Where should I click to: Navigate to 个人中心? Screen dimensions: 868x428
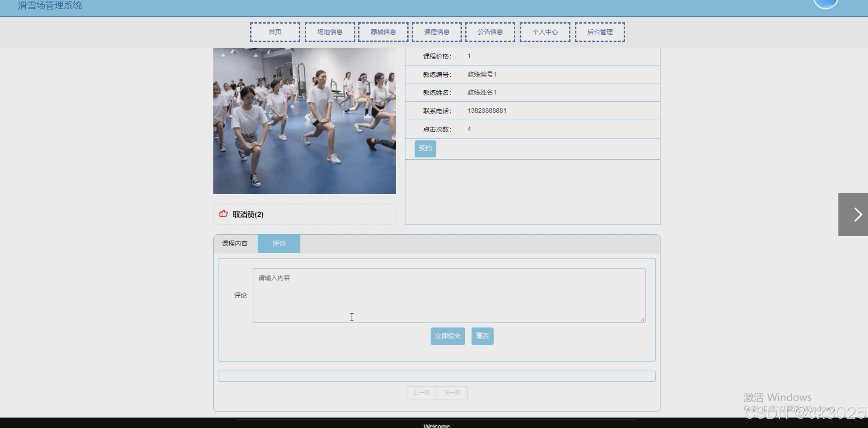[545, 32]
